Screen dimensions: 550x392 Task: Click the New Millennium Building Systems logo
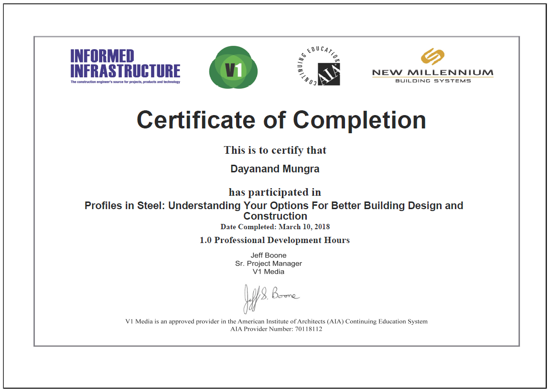click(x=432, y=65)
